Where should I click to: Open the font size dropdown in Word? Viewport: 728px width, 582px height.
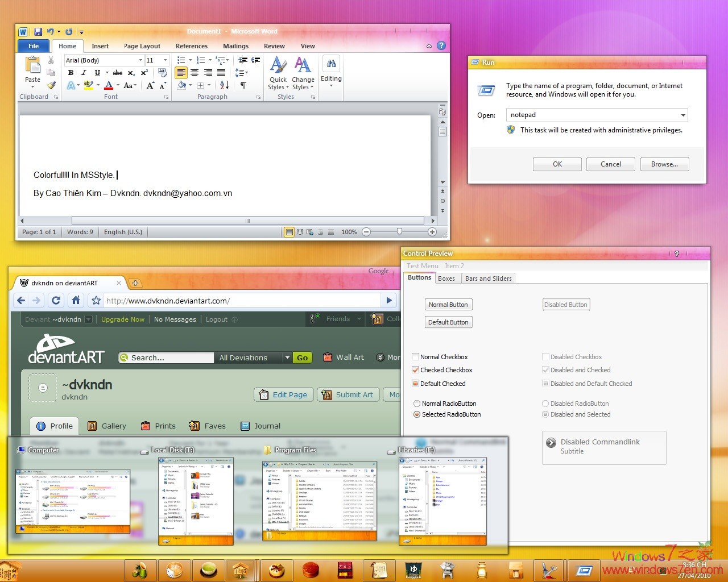point(164,60)
